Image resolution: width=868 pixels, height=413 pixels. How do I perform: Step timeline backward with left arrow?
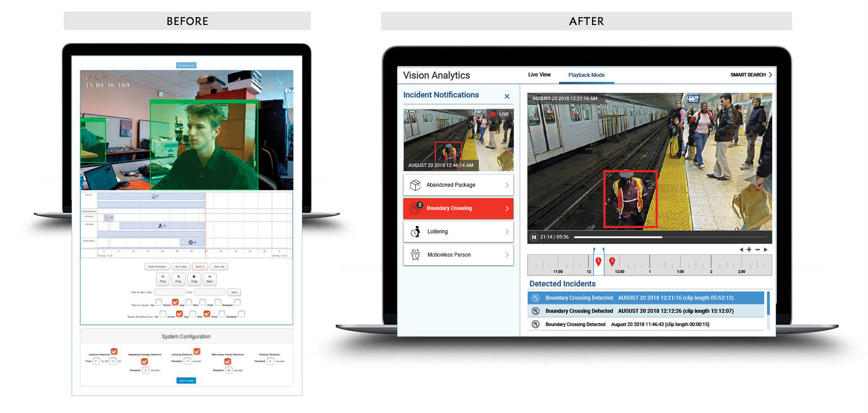(741, 249)
